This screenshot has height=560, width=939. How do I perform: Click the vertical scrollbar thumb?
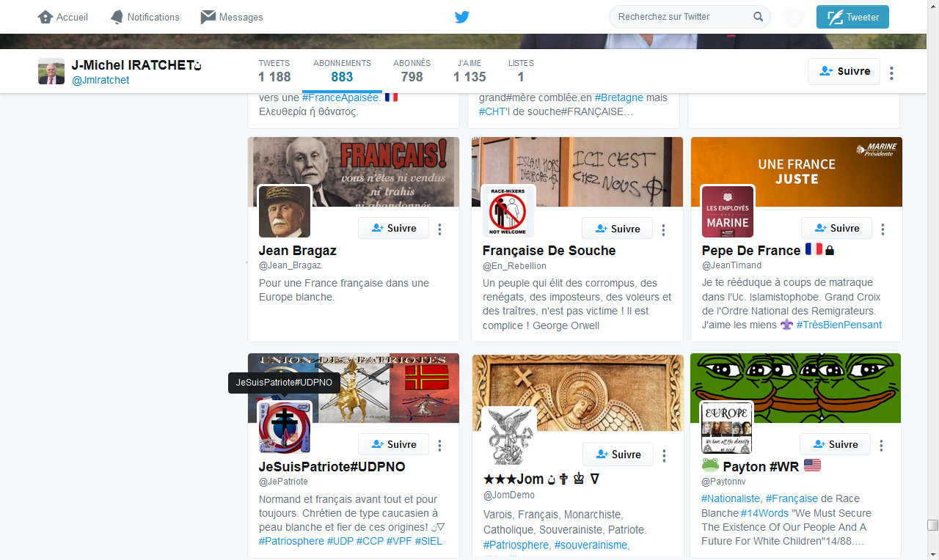point(932,525)
